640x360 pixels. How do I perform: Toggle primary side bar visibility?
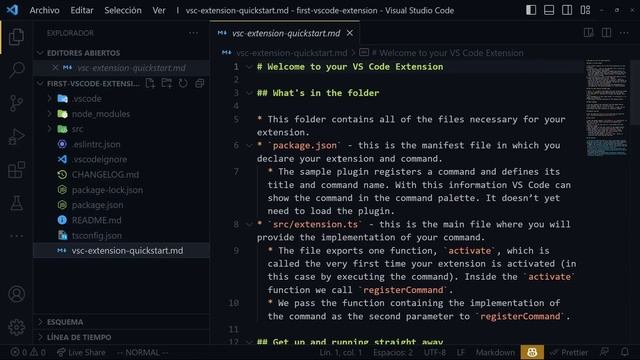pyautogui.click(x=531, y=10)
